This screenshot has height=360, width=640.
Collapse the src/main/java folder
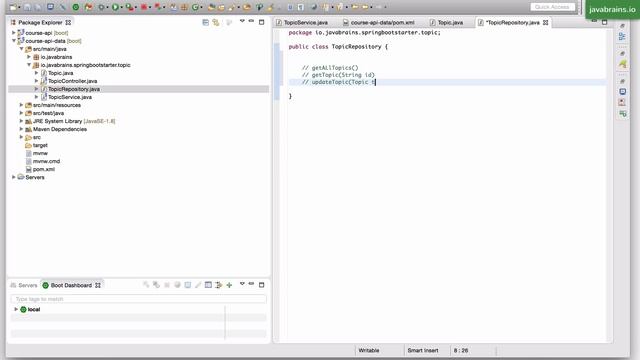click(21, 49)
